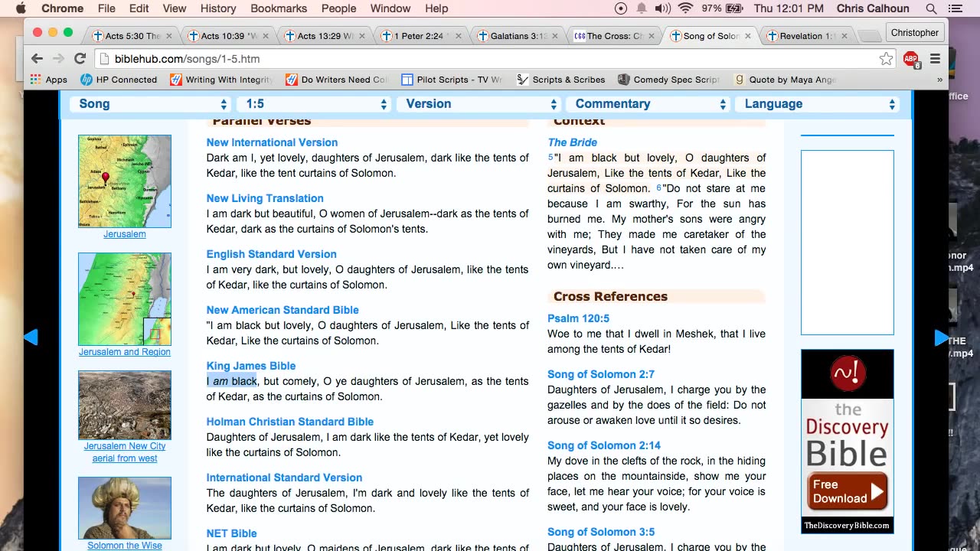Click the Jerusalem and Region caption link
Image resolution: width=980 pixels, height=551 pixels.
(125, 352)
